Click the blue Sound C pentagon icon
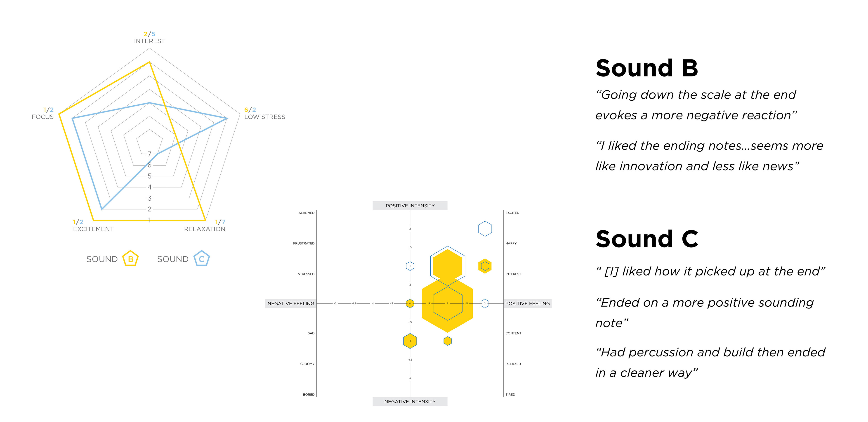The image size is (868, 422). point(201,259)
